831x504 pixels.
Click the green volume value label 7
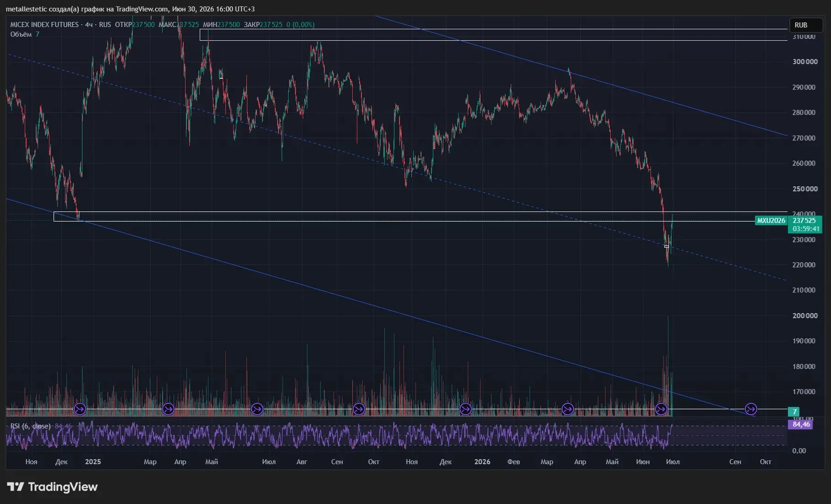(794, 412)
